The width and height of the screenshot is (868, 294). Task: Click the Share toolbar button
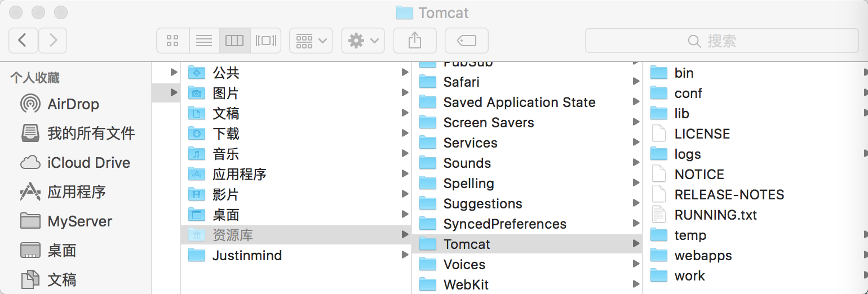pos(414,41)
